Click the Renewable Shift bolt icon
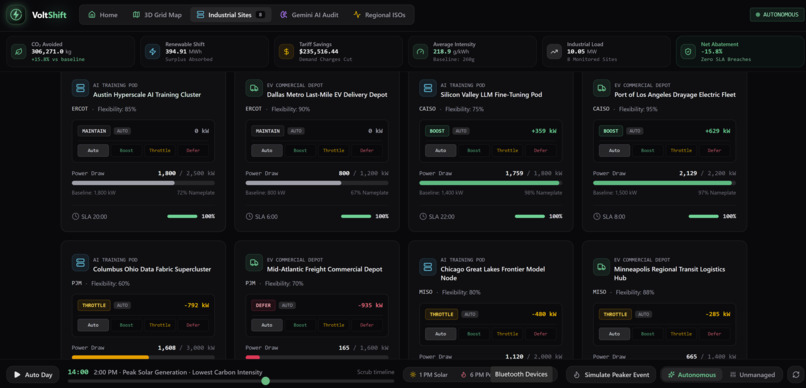The height and width of the screenshot is (388, 806). [x=153, y=51]
